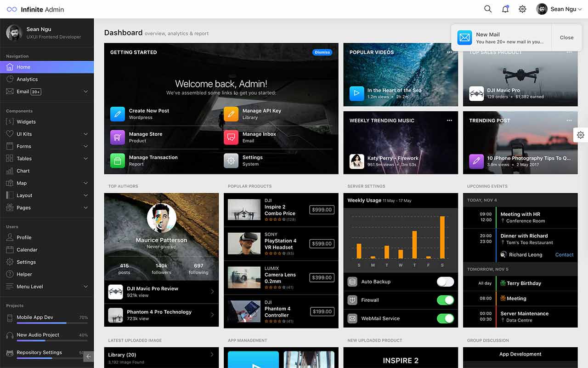
Task: Select Analytics in the navigation sidebar
Action: [27, 79]
